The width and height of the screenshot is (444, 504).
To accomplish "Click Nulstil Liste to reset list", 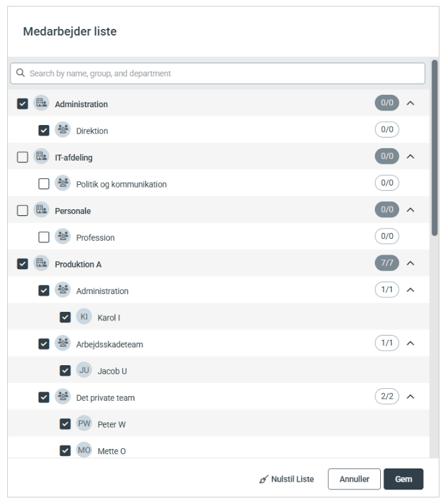I will (x=287, y=479).
